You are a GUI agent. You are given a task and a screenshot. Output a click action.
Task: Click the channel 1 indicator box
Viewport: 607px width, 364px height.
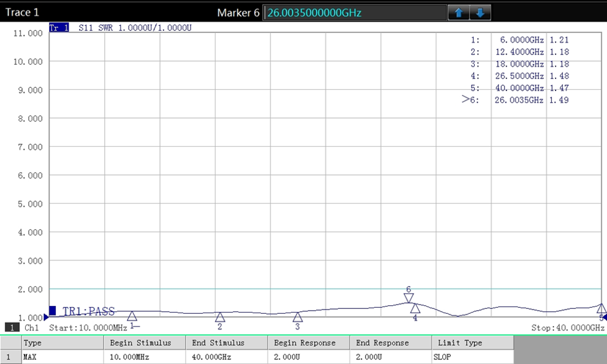pos(12,328)
